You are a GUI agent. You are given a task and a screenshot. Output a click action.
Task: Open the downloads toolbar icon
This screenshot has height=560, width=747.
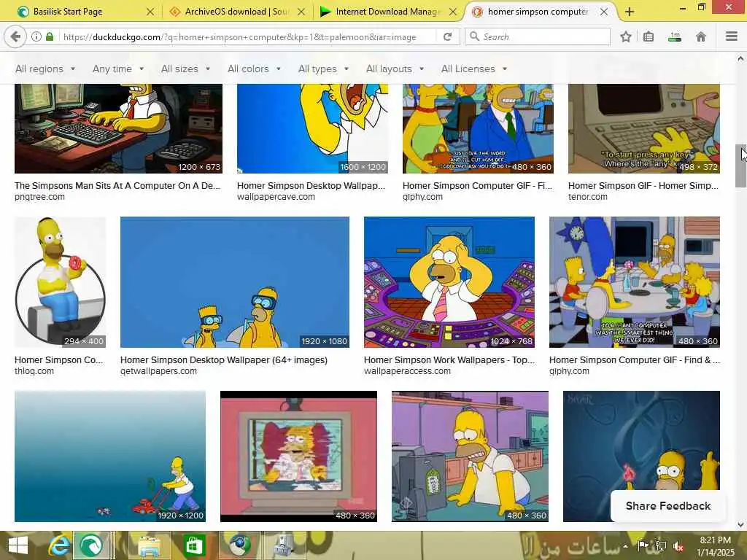point(675,36)
